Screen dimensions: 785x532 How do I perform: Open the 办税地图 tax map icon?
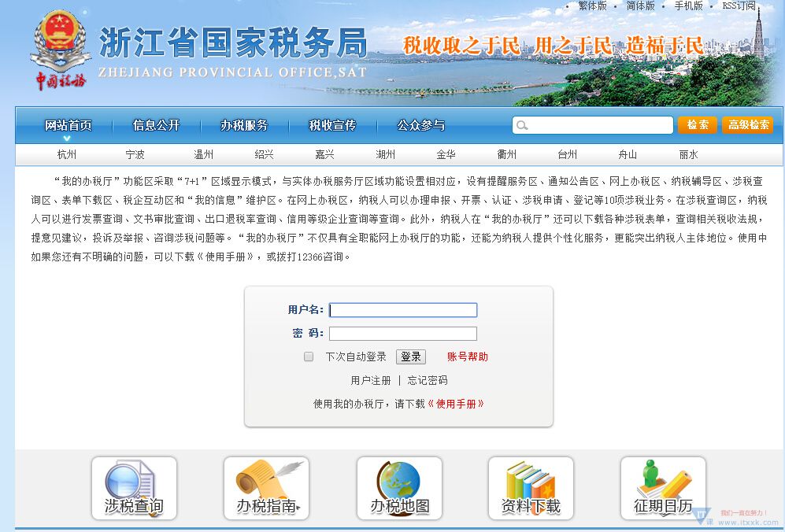point(399,488)
